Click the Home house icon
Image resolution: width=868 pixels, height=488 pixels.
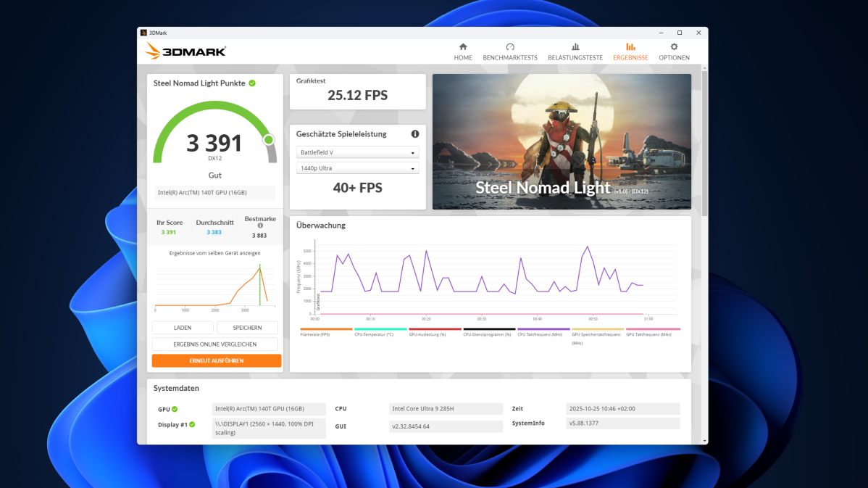[x=462, y=46]
